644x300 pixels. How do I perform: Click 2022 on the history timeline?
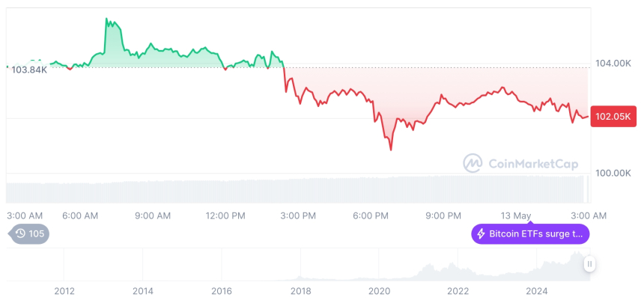pos(458,291)
